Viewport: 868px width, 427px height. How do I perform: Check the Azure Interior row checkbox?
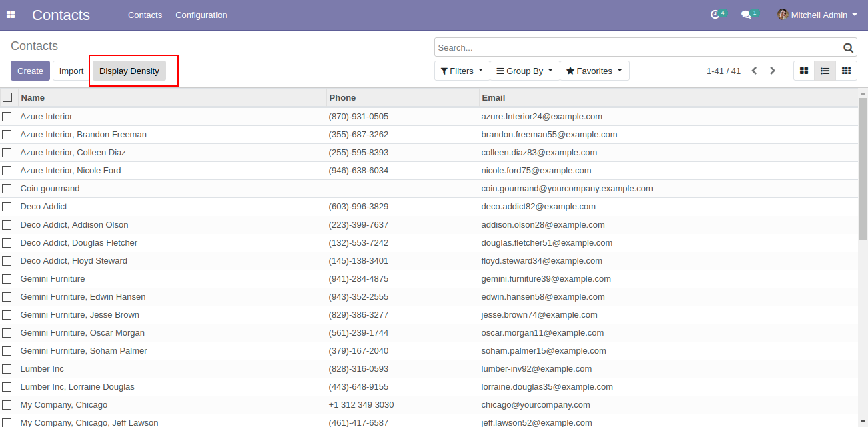[x=7, y=117]
